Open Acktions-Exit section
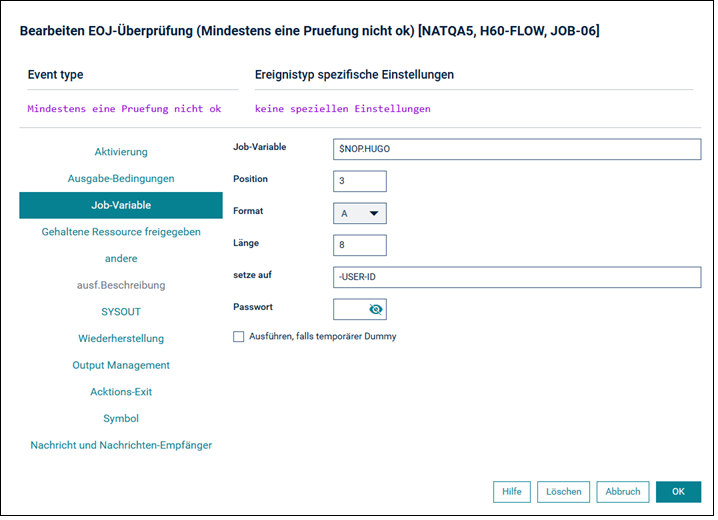718x520 pixels. coord(121,392)
